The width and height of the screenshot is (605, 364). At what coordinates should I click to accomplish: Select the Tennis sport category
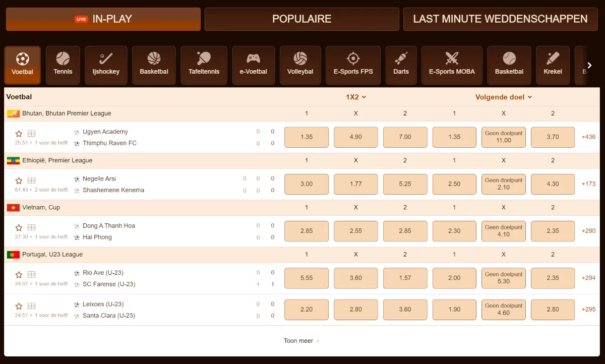pyautogui.click(x=63, y=65)
